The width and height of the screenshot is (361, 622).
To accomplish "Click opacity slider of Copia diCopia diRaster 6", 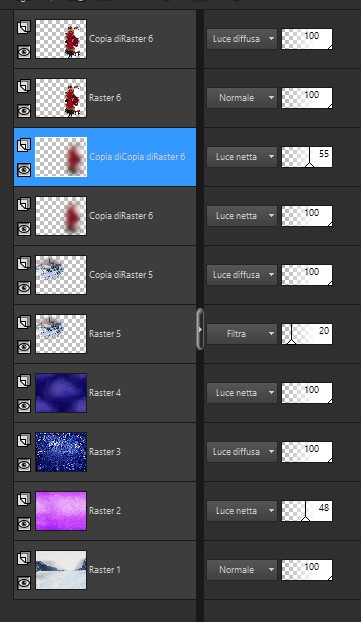I will click(x=307, y=157).
